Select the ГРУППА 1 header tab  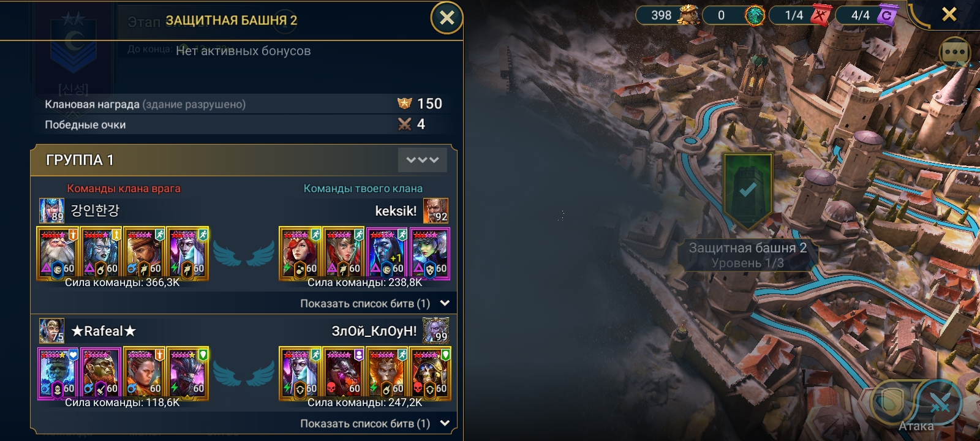click(x=244, y=160)
